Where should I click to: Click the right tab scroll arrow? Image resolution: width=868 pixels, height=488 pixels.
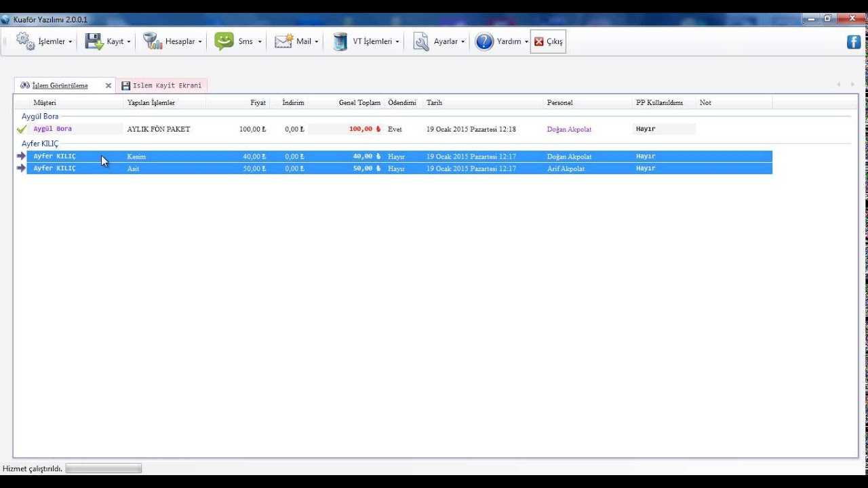coord(852,84)
